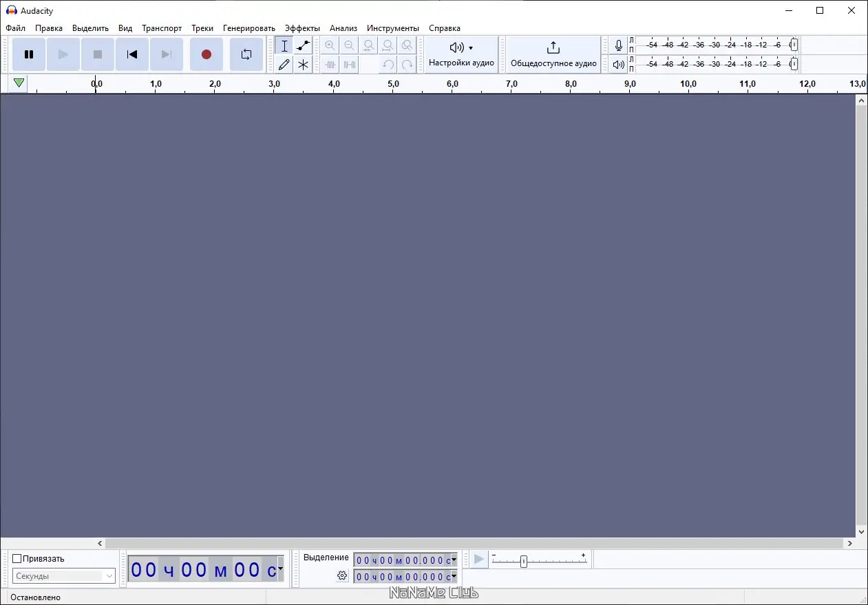Skip to end of the project

click(167, 54)
